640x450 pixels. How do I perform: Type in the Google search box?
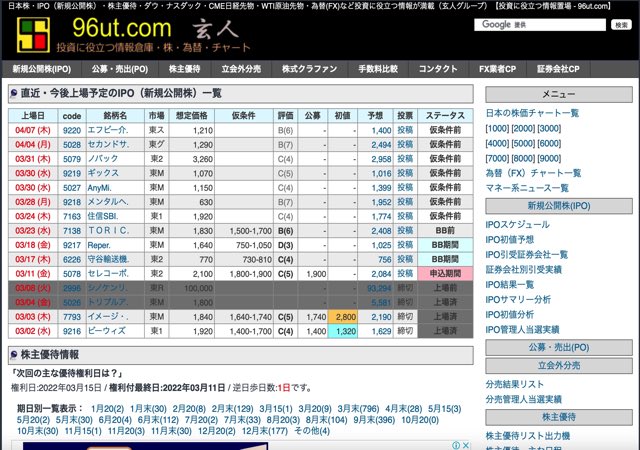pyautogui.click(x=540, y=24)
